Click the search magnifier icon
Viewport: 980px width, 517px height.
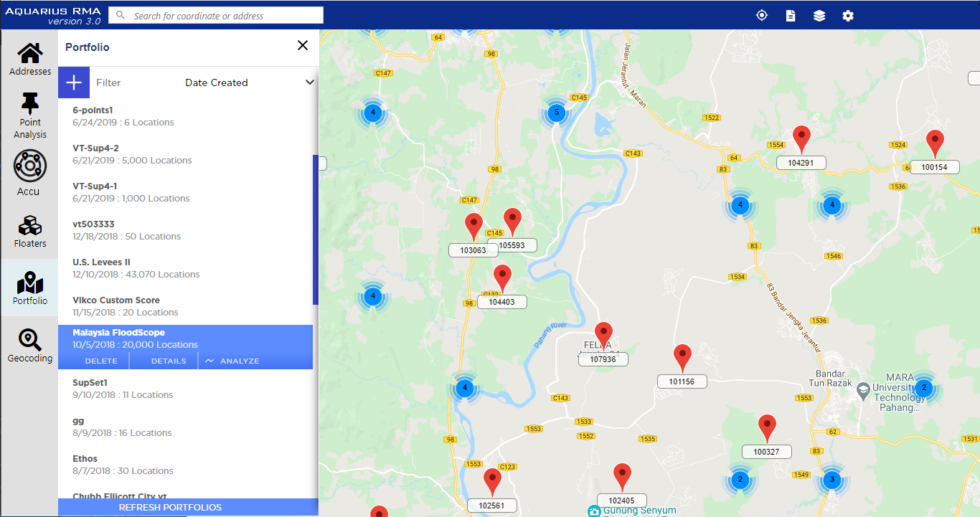click(121, 15)
